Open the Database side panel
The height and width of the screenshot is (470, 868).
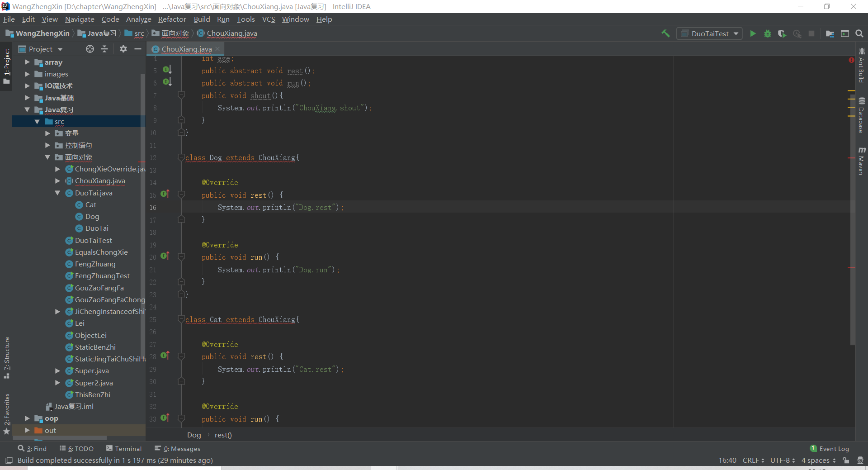[862, 115]
